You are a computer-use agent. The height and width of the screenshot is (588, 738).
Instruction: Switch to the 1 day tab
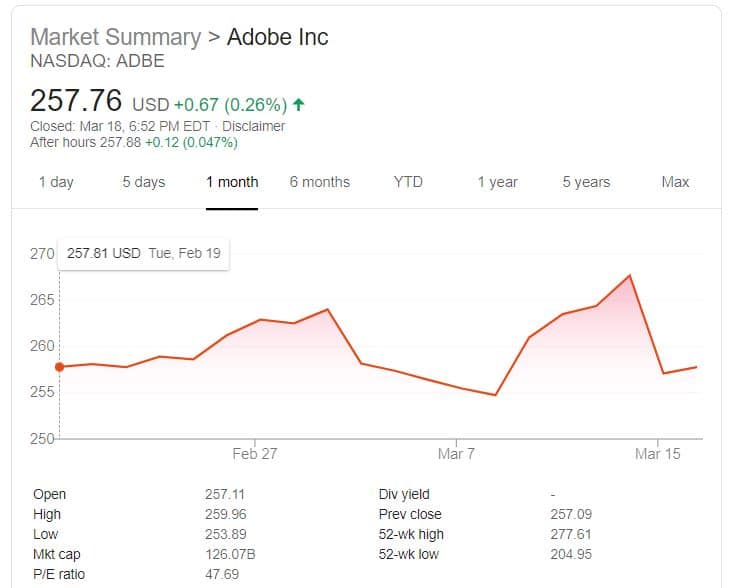tap(56, 182)
